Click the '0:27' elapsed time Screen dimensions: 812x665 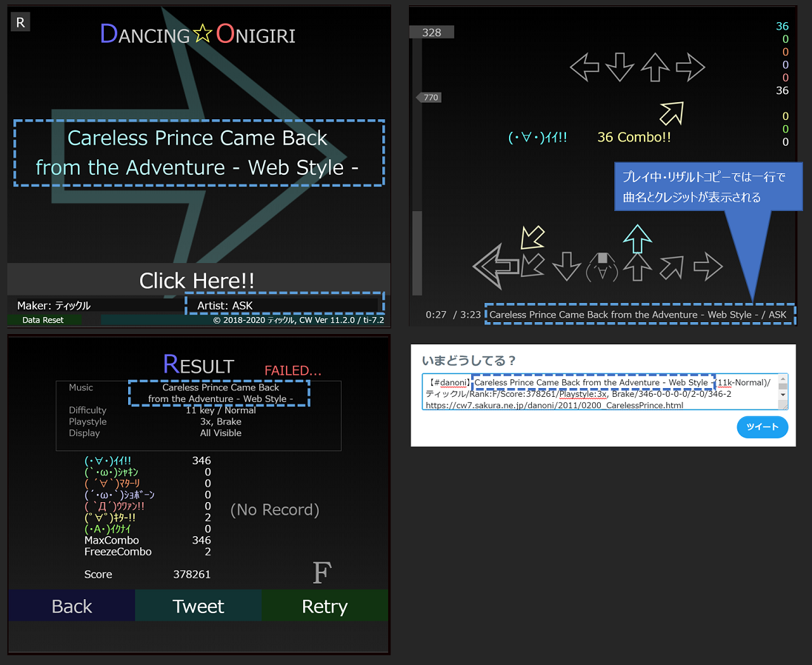[436, 315]
